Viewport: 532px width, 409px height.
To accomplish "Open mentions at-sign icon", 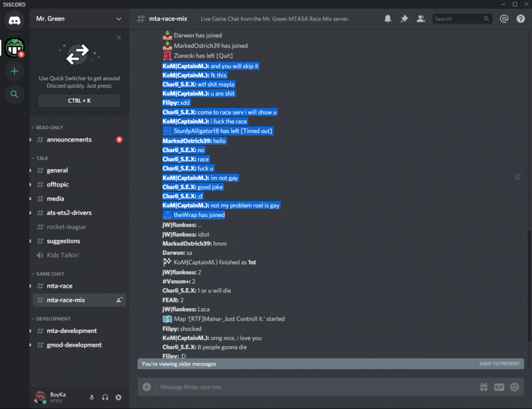I will click(504, 19).
